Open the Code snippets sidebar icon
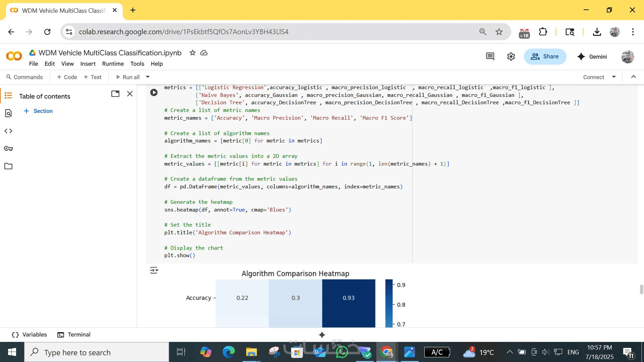This screenshot has height=362, width=644. tap(8, 131)
